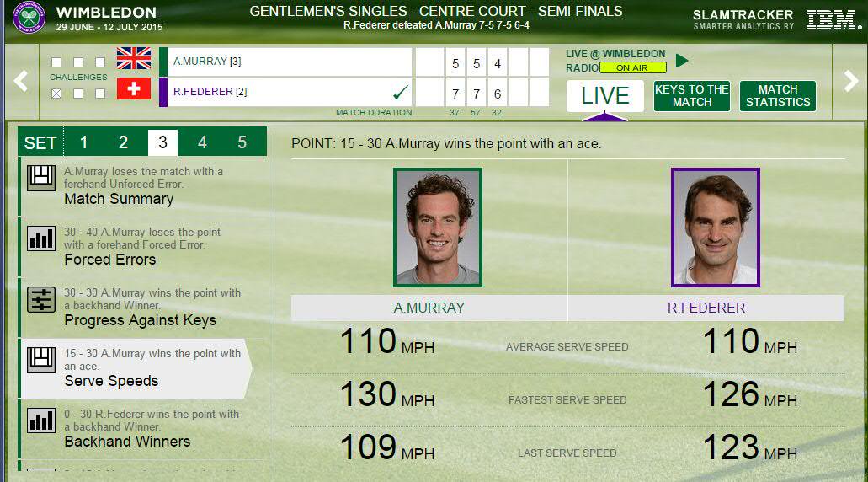Click Roger Federer's player photo
868x482 pixels.
(715, 227)
